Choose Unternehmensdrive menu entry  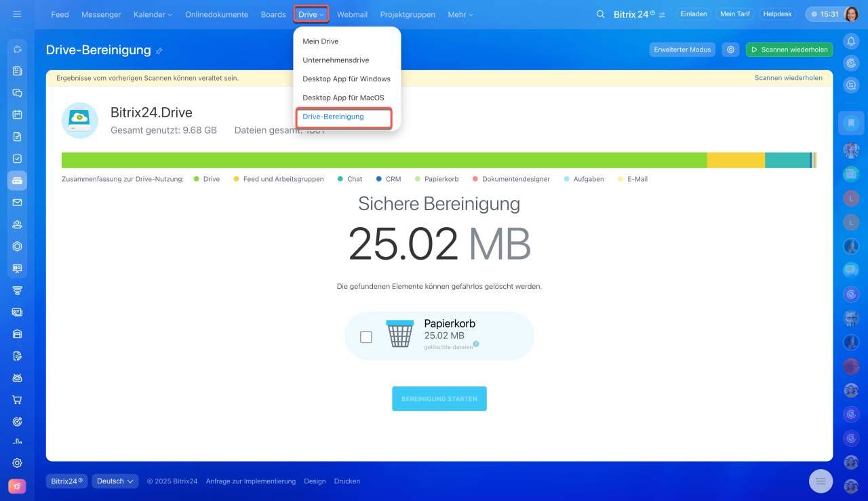click(336, 60)
